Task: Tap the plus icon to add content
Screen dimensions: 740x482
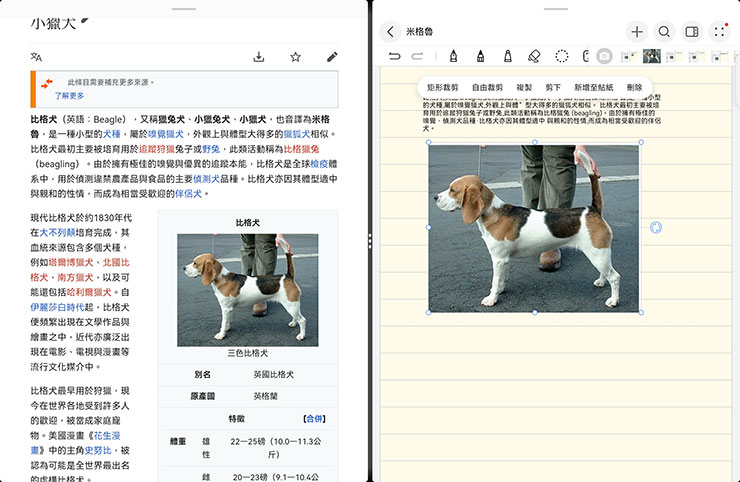Action: (637, 32)
